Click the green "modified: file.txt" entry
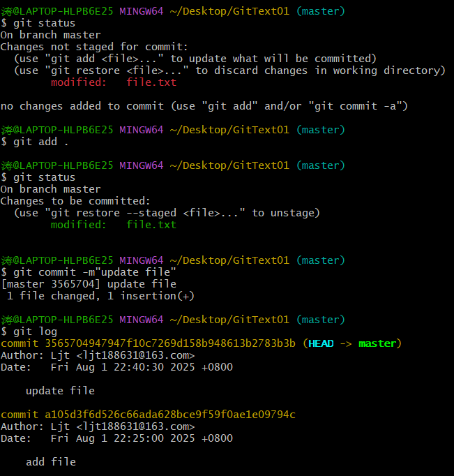 coord(114,225)
